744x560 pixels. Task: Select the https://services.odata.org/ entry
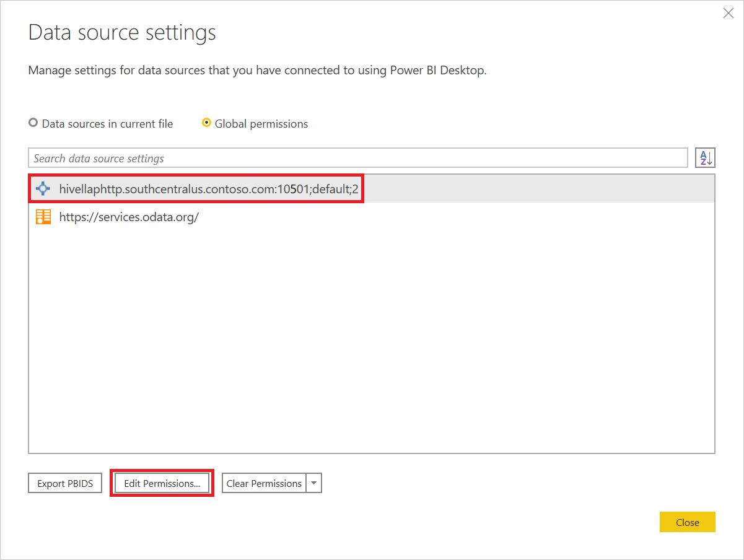(x=129, y=216)
